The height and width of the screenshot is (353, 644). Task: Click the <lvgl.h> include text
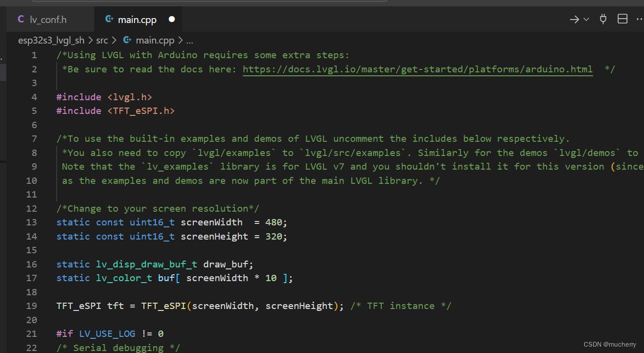(x=130, y=97)
